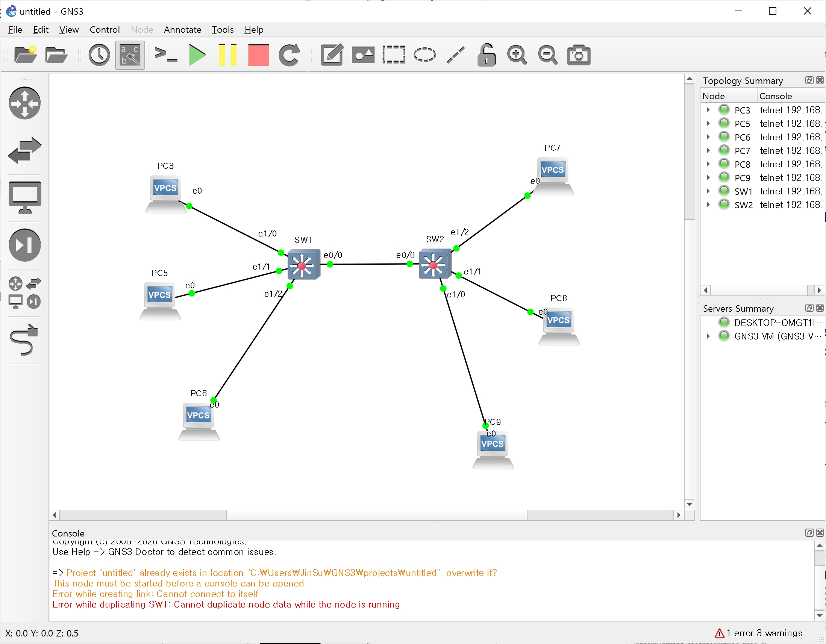Click the 1 error 3 warnings indicator
The image size is (826, 644).
pyautogui.click(x=758, y=633)
